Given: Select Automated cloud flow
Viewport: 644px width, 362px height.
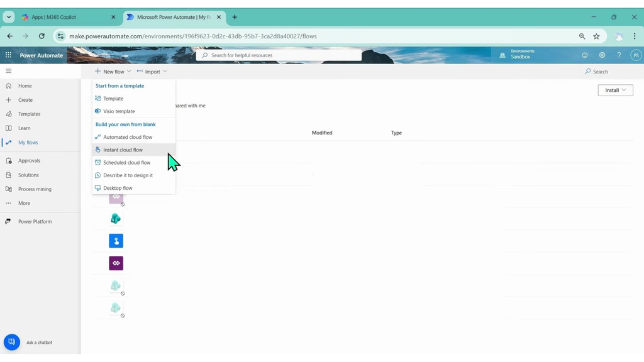Looking at the screenshot, I should (x=134, y=137).
